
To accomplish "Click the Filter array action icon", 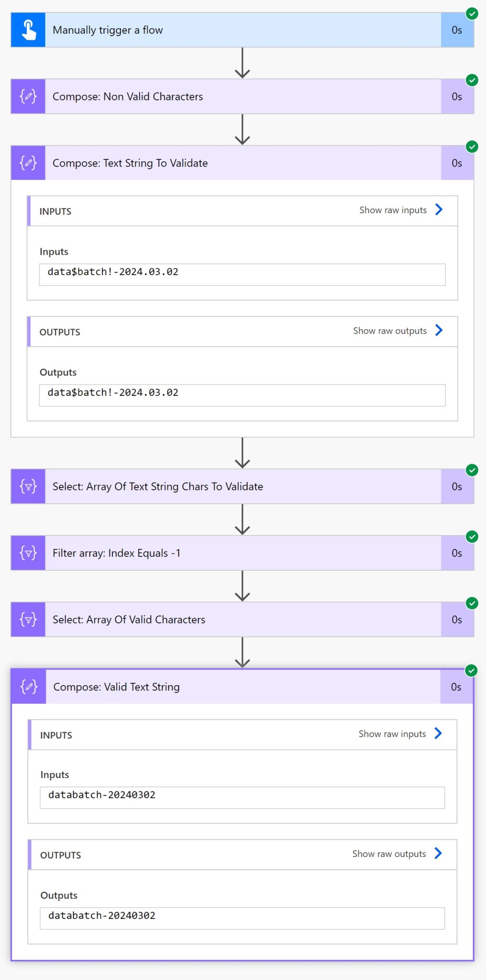I will 28,553.
